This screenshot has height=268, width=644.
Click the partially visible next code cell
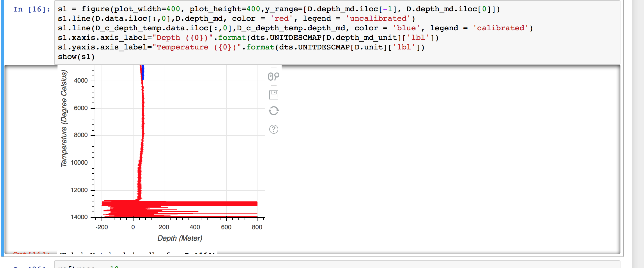pos(337,264)
